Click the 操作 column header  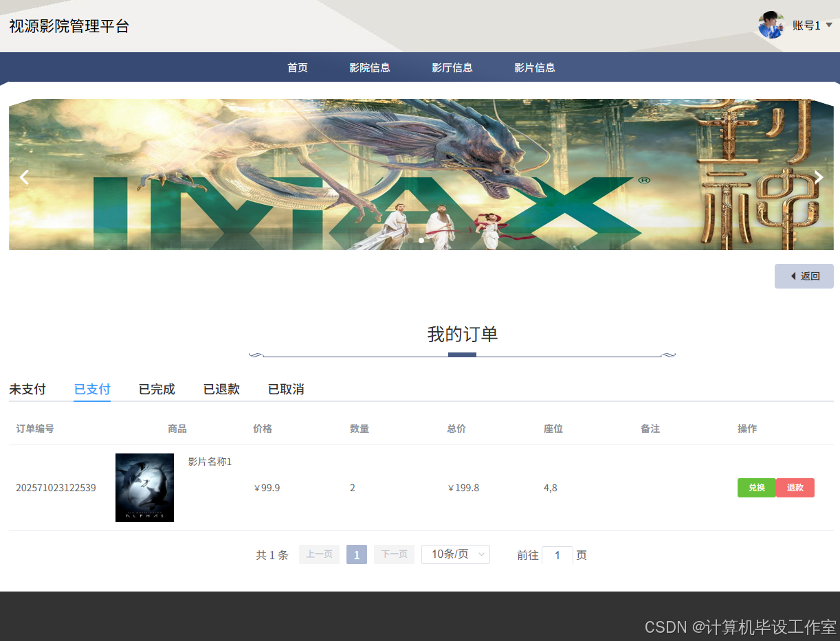click(x=747, y=429)
